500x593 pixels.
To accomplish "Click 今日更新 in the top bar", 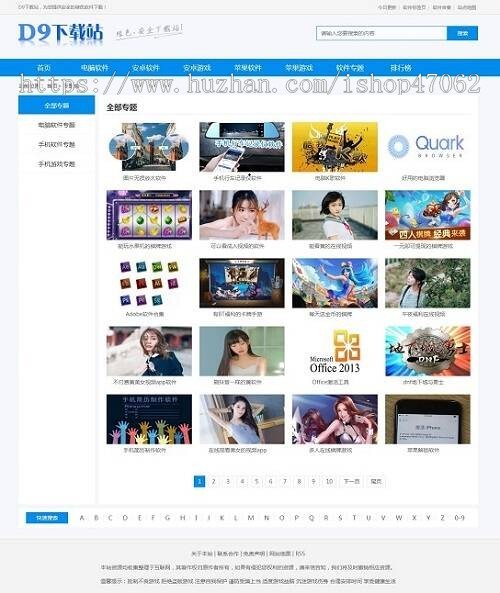I will tap(387, 7).
